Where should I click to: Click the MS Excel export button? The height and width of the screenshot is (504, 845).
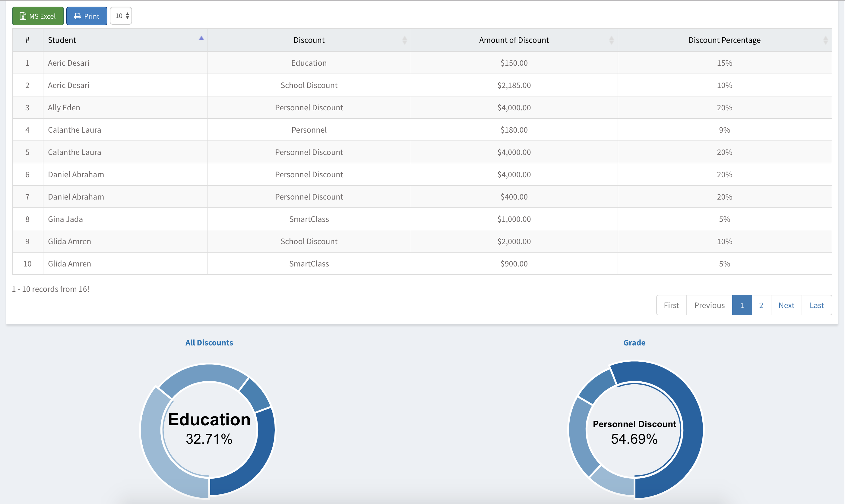pos(38,16)
